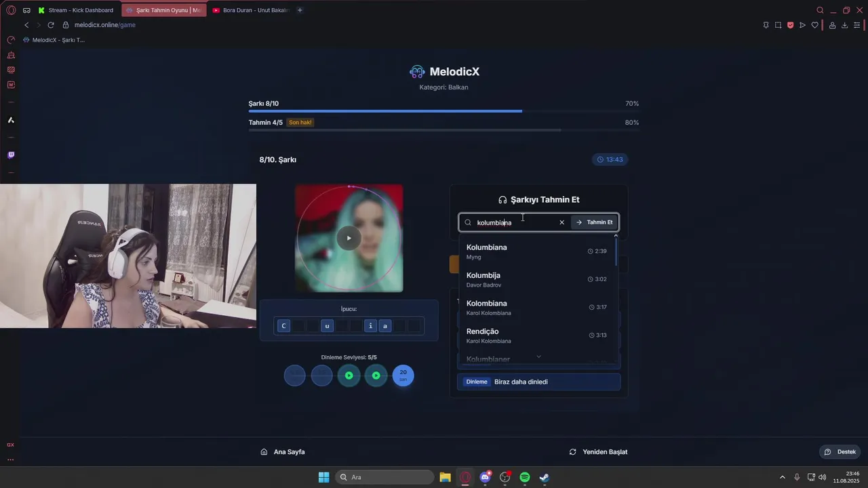Image resolution: width=868 pixels, height=488 pixels.
Task: Select the 20 san listening level
Action: click(x=403, y=375)
